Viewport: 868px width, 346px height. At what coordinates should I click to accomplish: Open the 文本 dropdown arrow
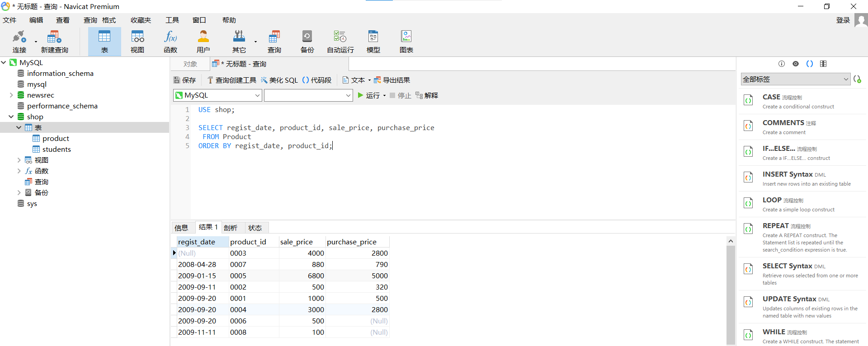[369, 80]
